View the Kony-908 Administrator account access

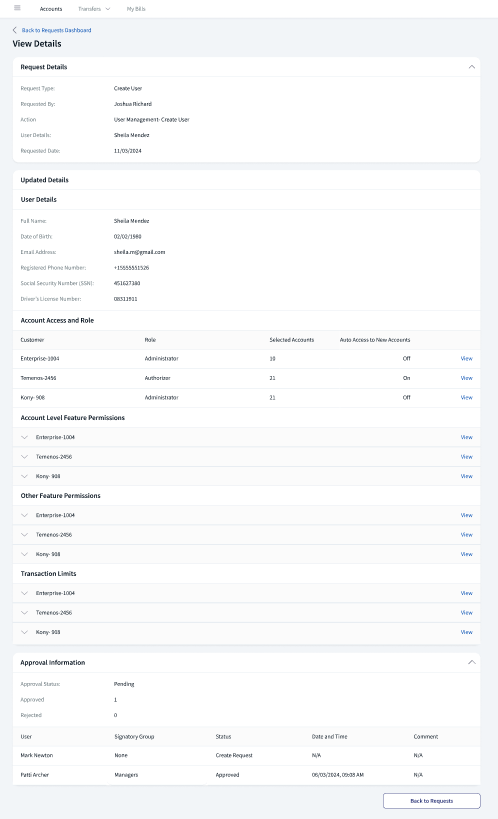click(x=466, y=397)
